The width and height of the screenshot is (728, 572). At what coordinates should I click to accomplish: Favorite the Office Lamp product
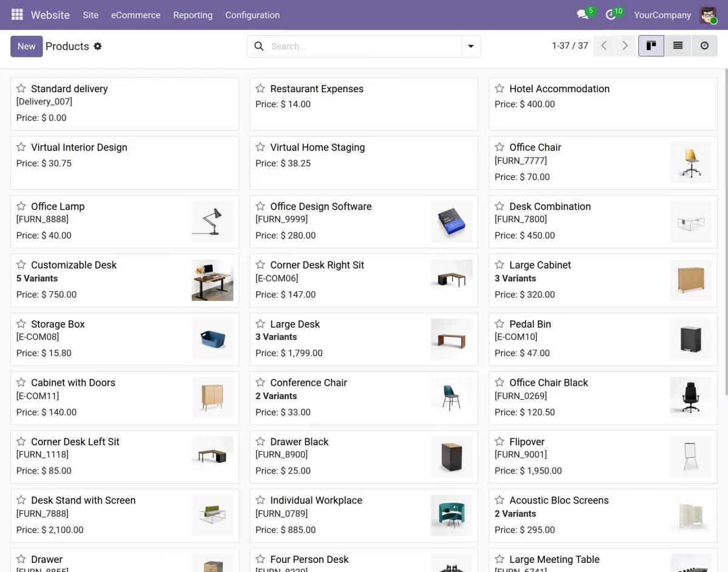[21, 206]
